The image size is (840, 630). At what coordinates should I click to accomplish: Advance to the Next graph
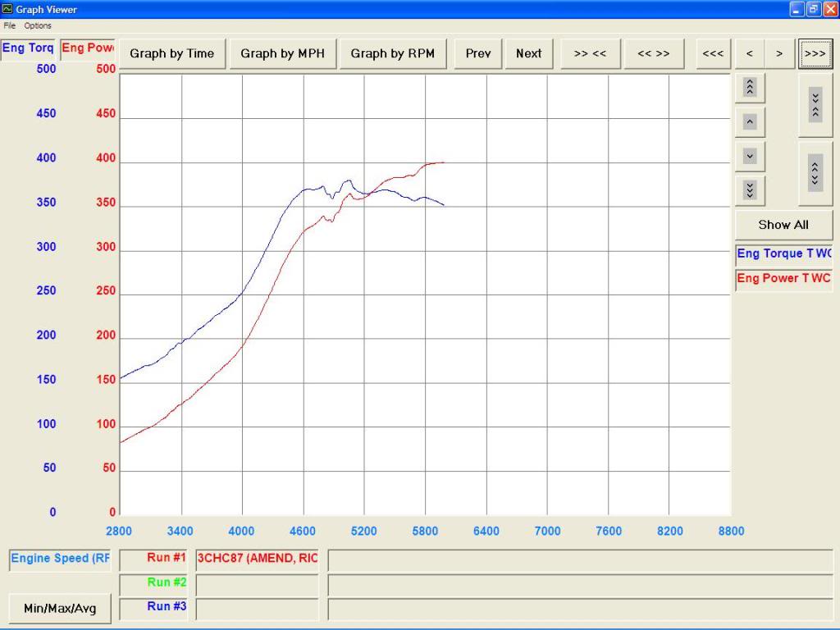coord(528,52)
